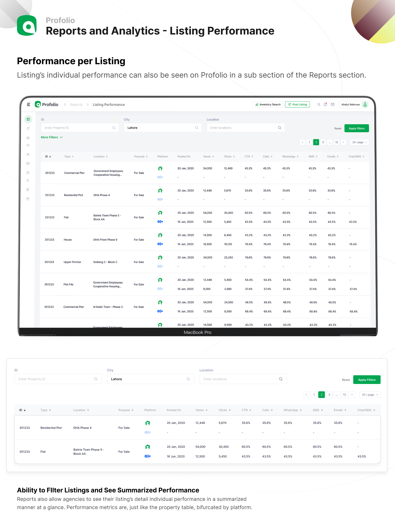Click search icon in laptop Enter Property ID field
395x532 pixels.
(x=114, y=127)
